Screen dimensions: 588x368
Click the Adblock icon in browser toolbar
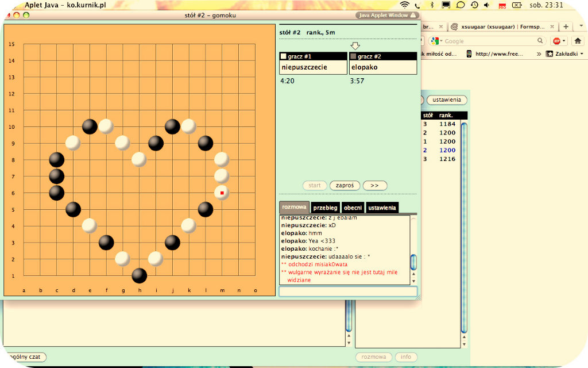pos(557,41)
